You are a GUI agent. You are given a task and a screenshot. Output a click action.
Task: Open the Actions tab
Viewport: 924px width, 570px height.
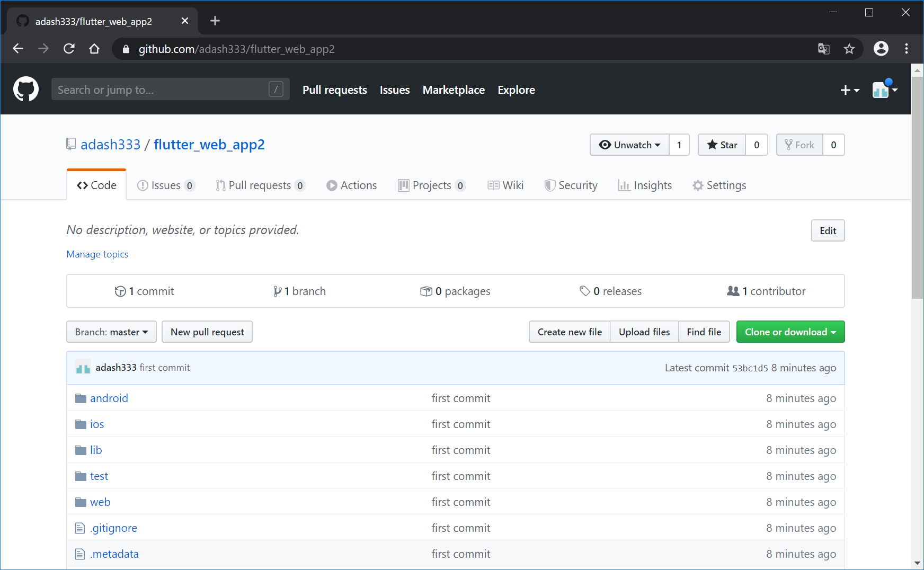pyautogui.click(x=352, y=185)
